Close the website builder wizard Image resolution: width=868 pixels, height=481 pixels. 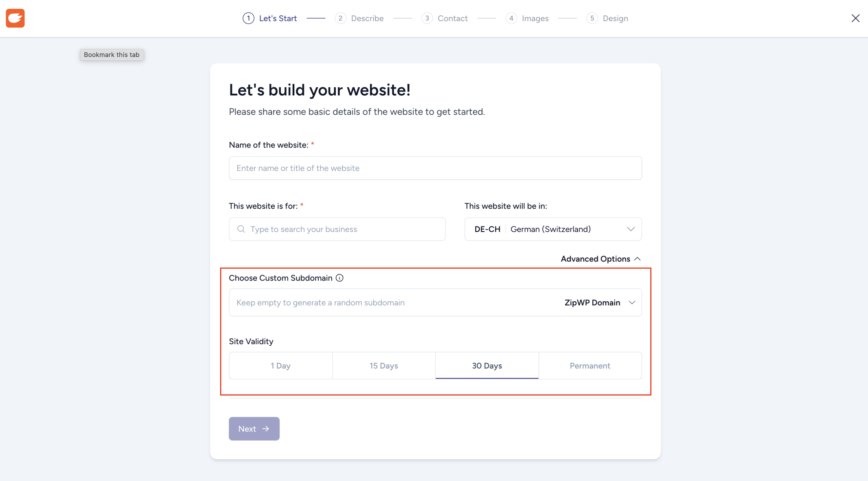tap(855, 18)
